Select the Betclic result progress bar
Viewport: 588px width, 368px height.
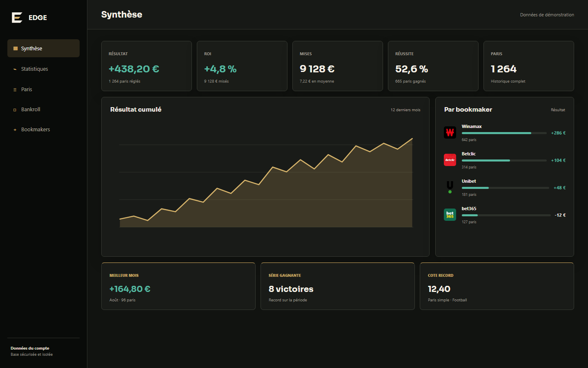click(504, 161)
